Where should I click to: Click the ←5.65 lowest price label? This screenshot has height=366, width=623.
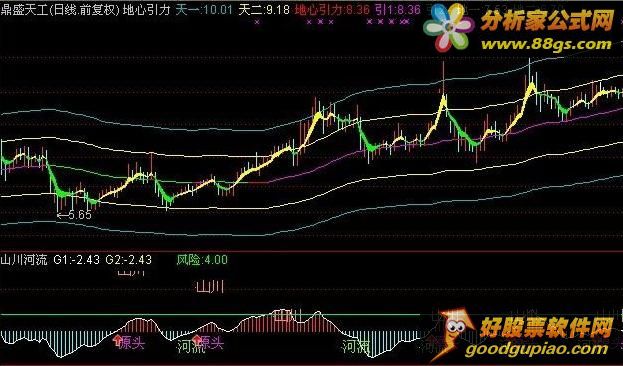(x=74, y=215)
